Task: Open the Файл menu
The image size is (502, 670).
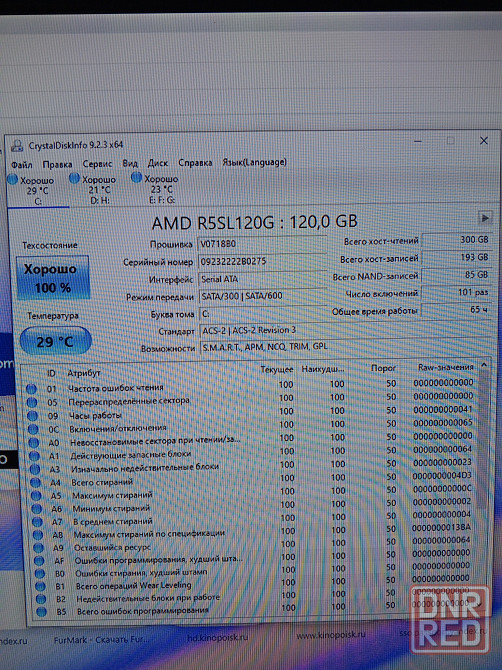Action: point(22,165)
